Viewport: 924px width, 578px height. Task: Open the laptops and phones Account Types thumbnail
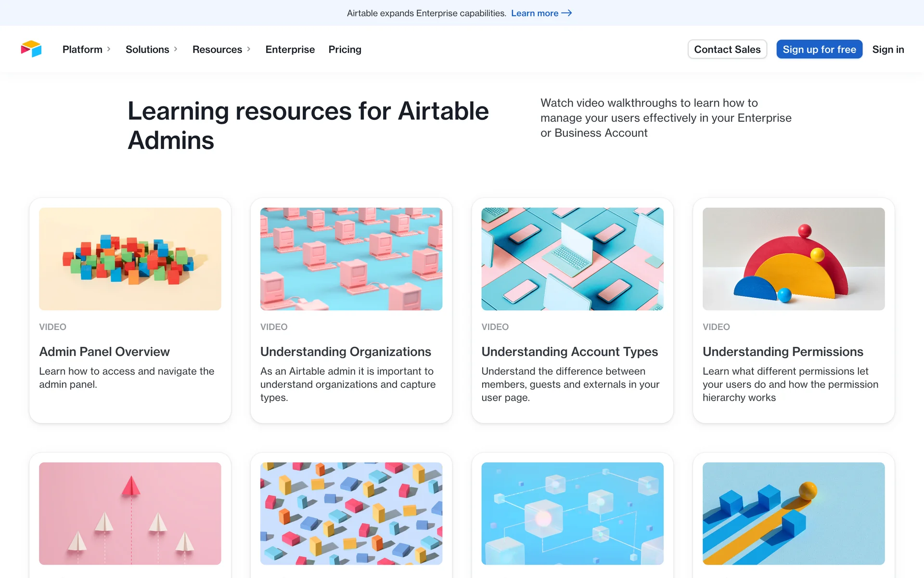(572, 259)
